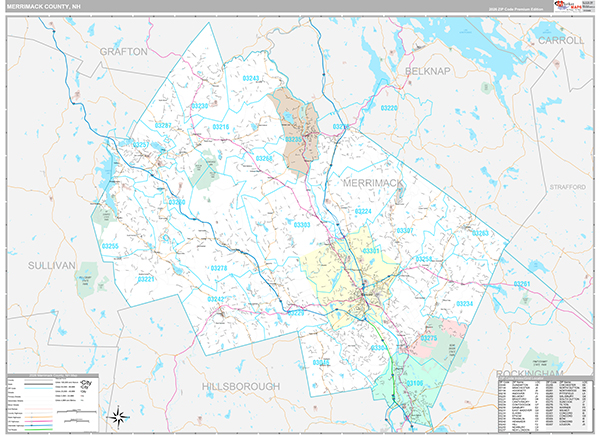The width and height of the screenshot is (600, 435).
Task: Select ZIP code label 03046
Action: (x=321, y=363)
